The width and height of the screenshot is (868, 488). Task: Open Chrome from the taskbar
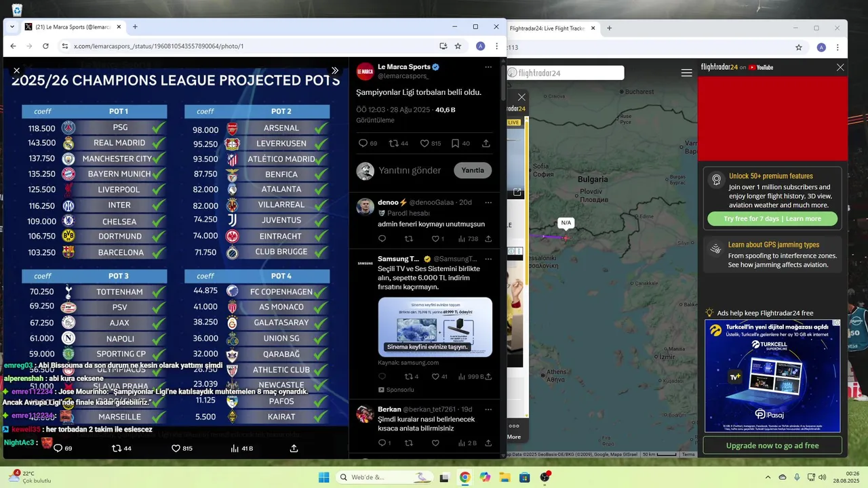click(465, 477)
